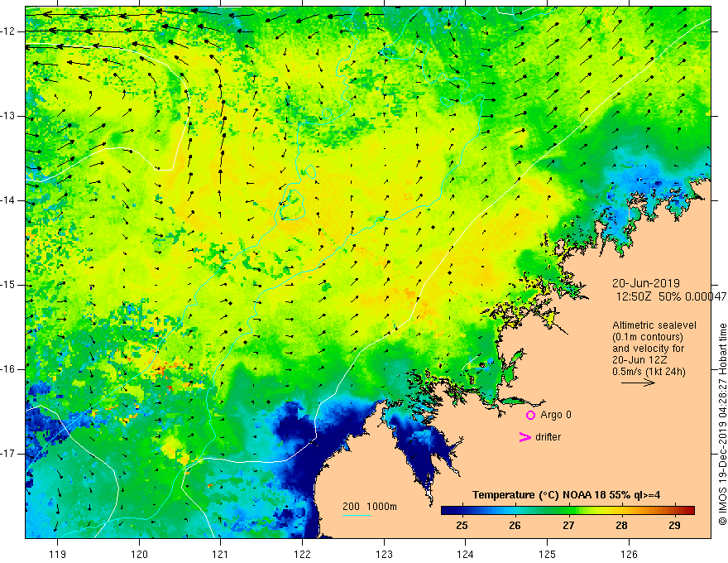Click latitude label -16 on left axis
728x563 pixels.
click(8, 369)
